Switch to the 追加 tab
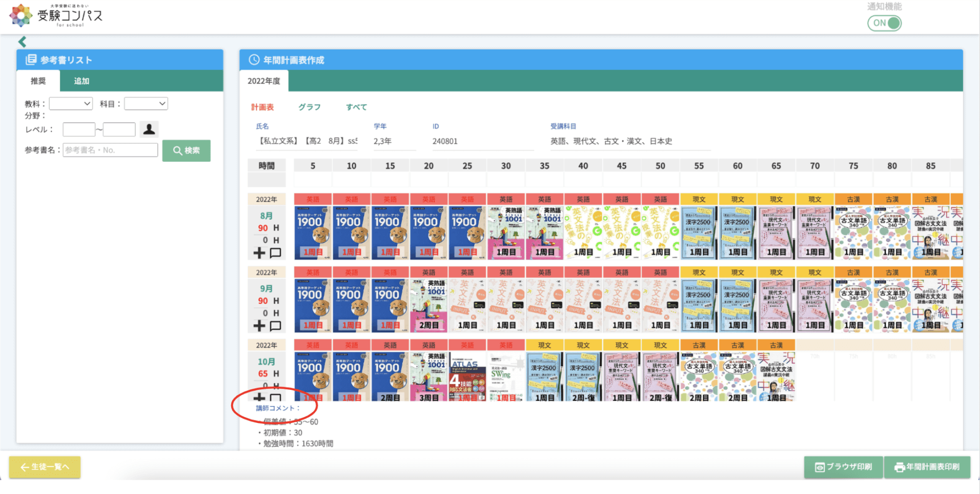 click(x=82, y=81)
